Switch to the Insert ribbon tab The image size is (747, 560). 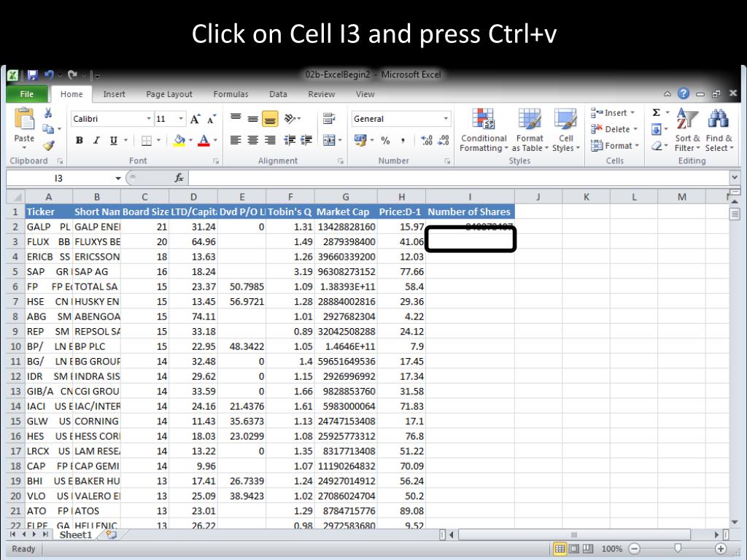[x=115, y=94]
